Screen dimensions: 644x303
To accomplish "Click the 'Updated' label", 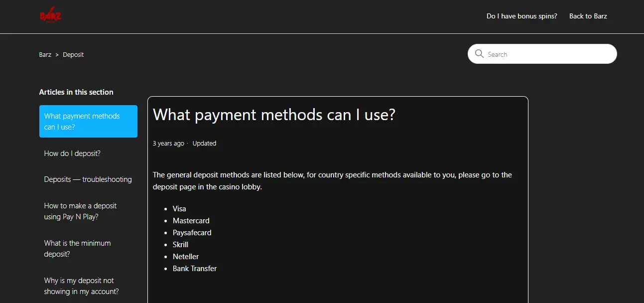I will tap(204, 144).
